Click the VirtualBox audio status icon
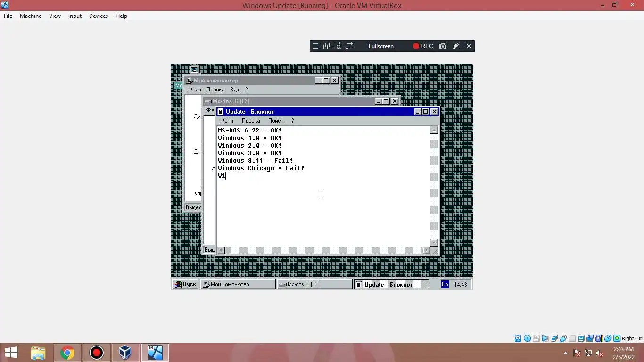This screenshot has width=644, height=362. tap(545, 338)
